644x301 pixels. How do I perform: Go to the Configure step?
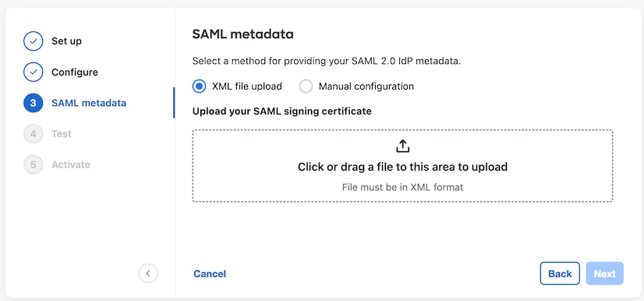click(x=75, y=73)
